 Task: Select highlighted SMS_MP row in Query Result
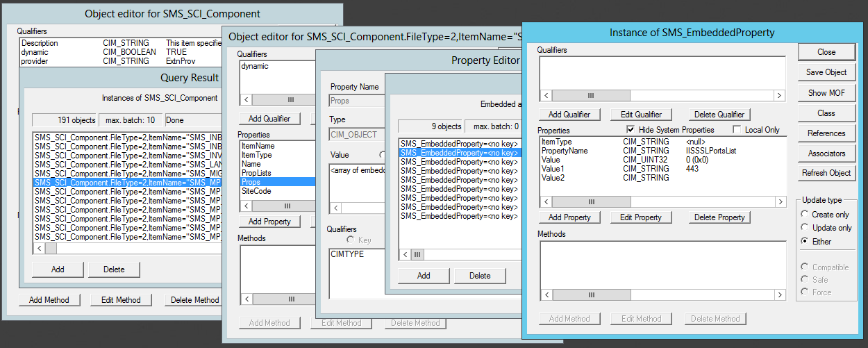tap(127, 183)
